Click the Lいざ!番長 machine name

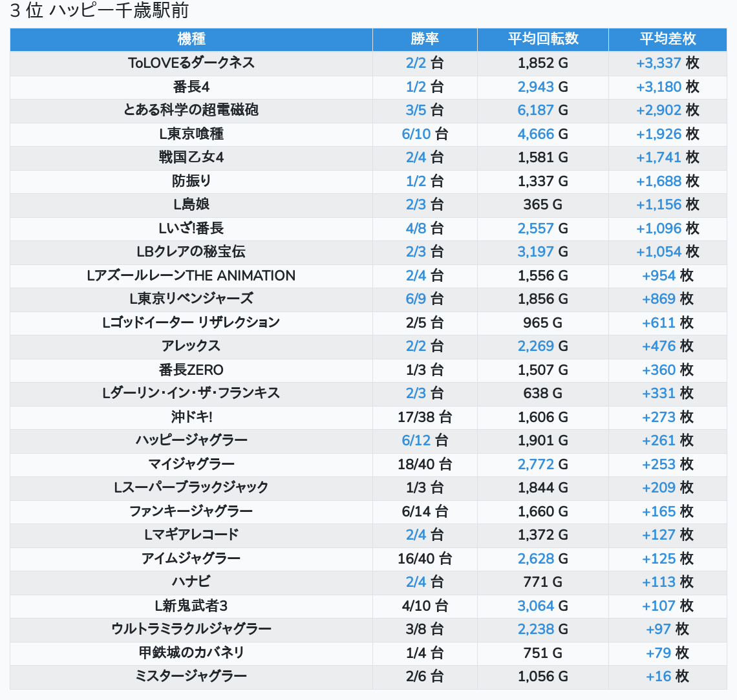(191, 229)
